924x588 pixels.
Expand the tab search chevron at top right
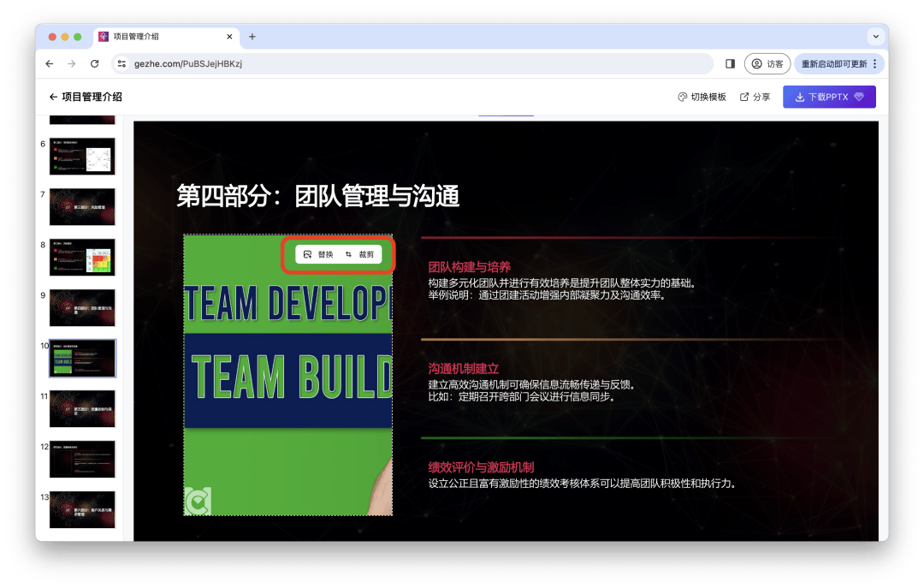pyautogui.click(x=874, y=37)
